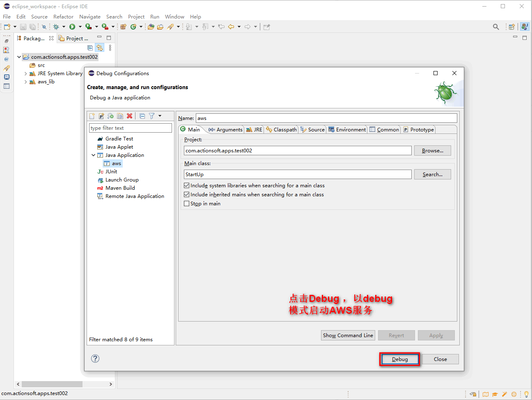The height and width of the screenshot is (400, 532).
Task: Click the Eclipse search icon in the toolbar
Action: click(495, 26)
